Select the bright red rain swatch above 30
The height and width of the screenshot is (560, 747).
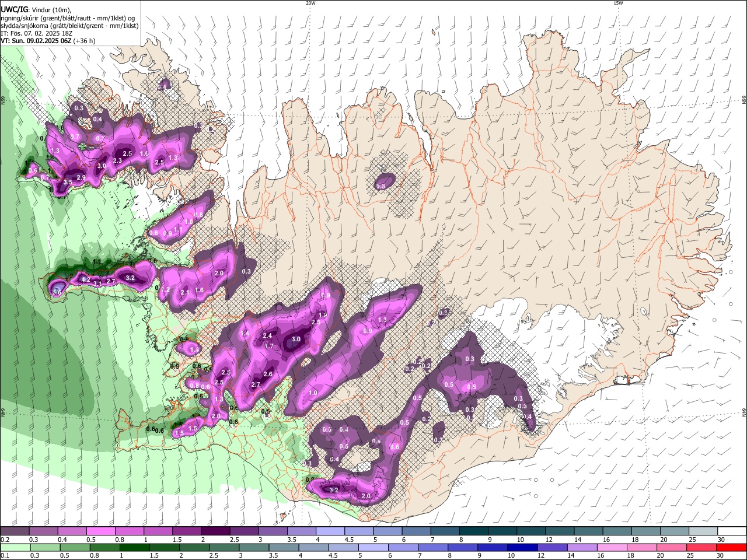pos(732,547)
